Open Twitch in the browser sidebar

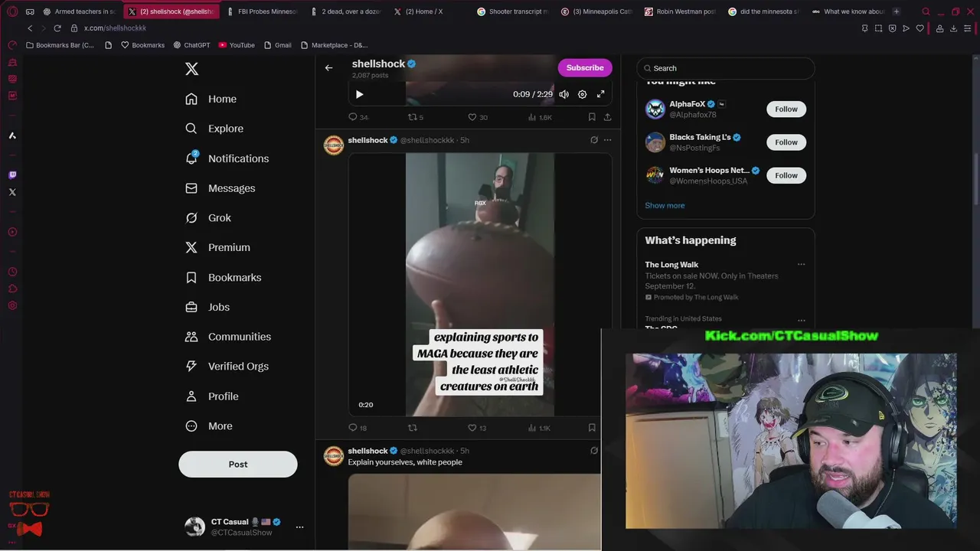pos(12,175)
